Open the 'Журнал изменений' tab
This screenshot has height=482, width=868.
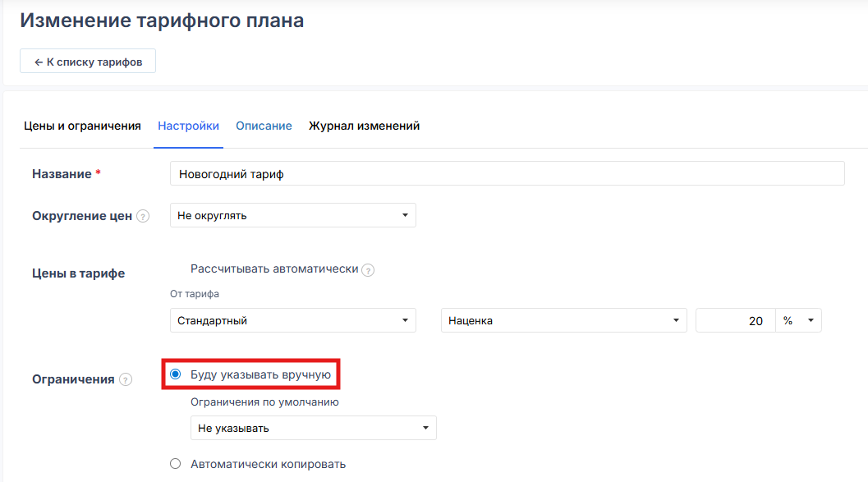364,126
